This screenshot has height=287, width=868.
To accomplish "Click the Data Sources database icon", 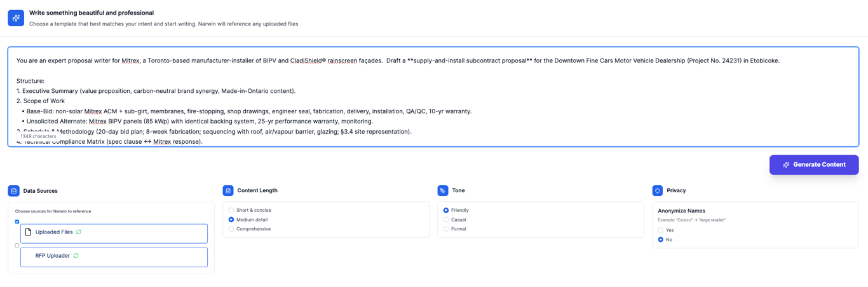I will click(x=13, y=191).
